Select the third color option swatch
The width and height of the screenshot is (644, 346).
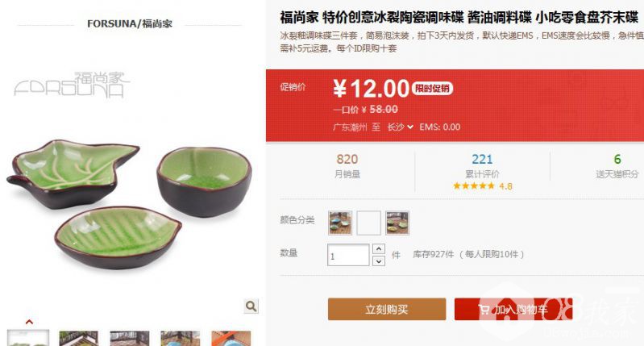[x=397, y=223]
